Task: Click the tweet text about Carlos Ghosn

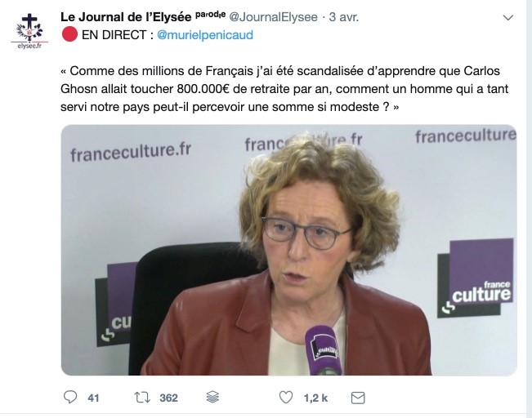Action: click(284, 89)
